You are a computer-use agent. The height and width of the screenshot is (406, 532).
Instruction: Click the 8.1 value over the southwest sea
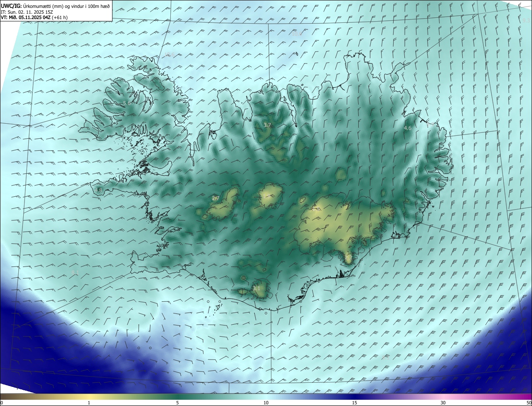click(75, 272)
